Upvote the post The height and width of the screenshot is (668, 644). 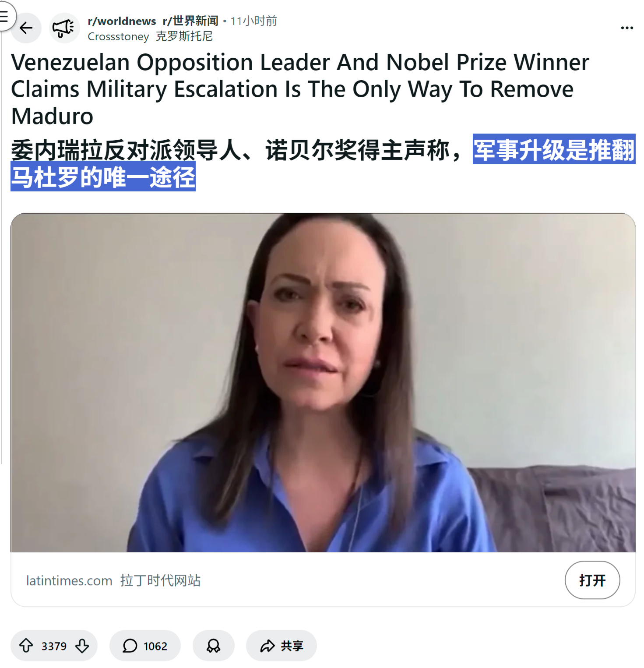26,645
